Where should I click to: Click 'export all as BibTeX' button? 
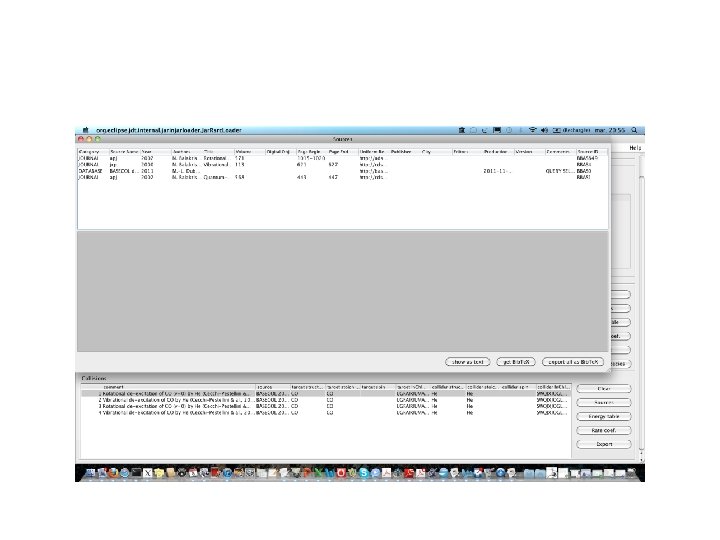(x=573, y=362)
